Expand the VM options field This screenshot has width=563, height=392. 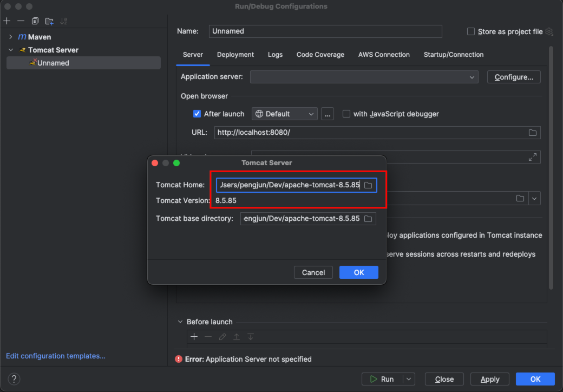(x=533, y=157)
